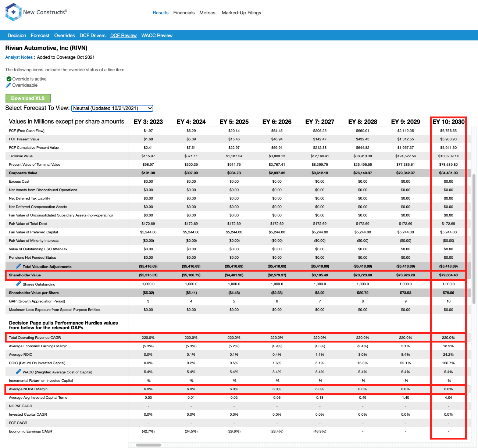478x448 pixels.
Task: Click the Shareholder Value row label
Action: point(25,275)
